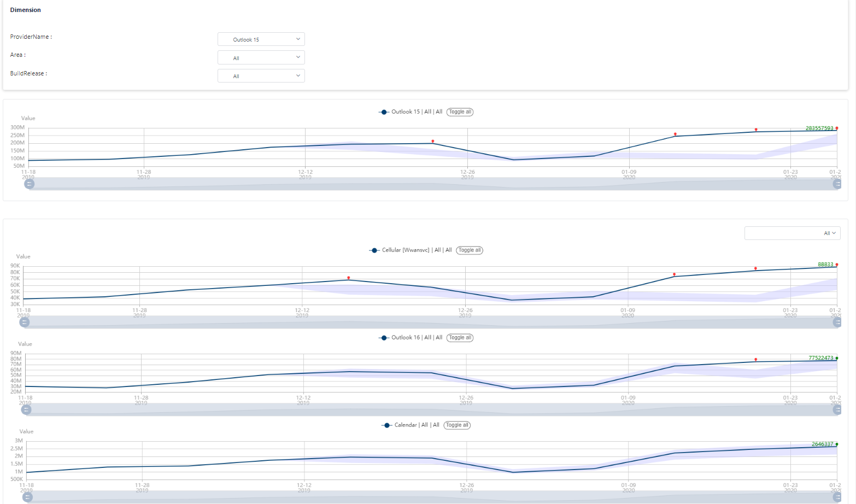This screenshot has height=504, width=856.
Task: Click Toggle all for Outlook 16 chart
Action: tap(460, 338)
